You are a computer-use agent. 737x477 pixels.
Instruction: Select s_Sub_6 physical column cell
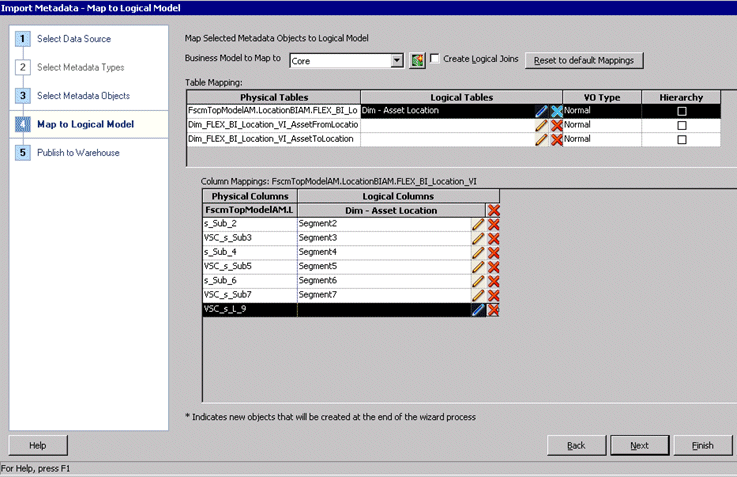pyautogui.click(x=250, y=281)
